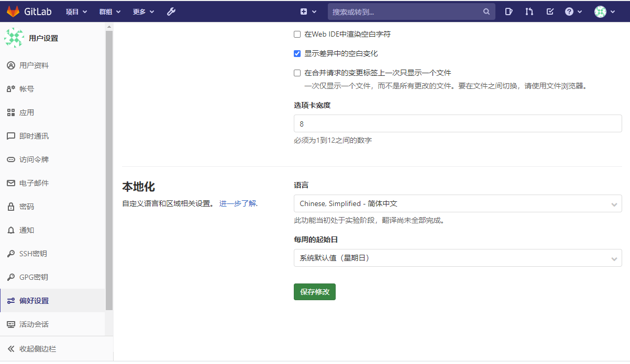Enable 在Web IDE中渲染空白字符 checkbox
Screen dimensions: 630x364
(297, 35)
